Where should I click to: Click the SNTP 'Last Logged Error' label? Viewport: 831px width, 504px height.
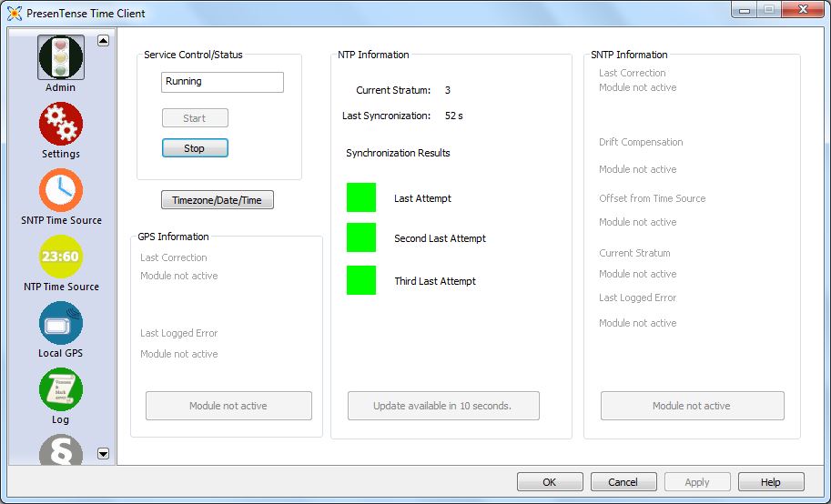[x=637, y=297]
